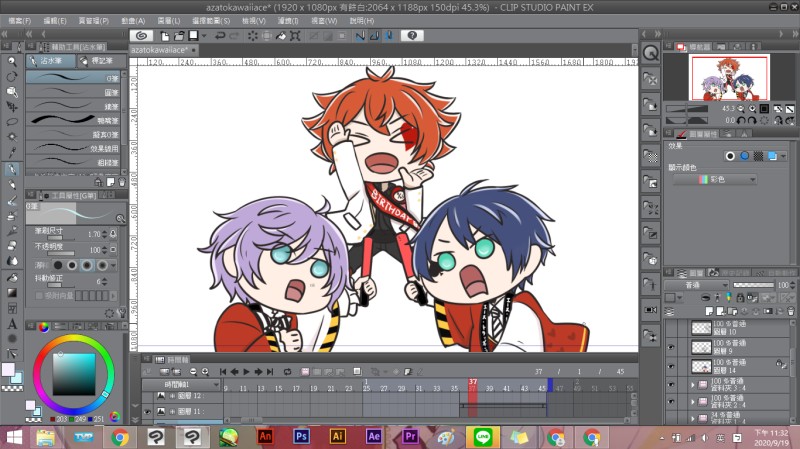Select 沾水筆 sub tool group tab

click(51, 61)
